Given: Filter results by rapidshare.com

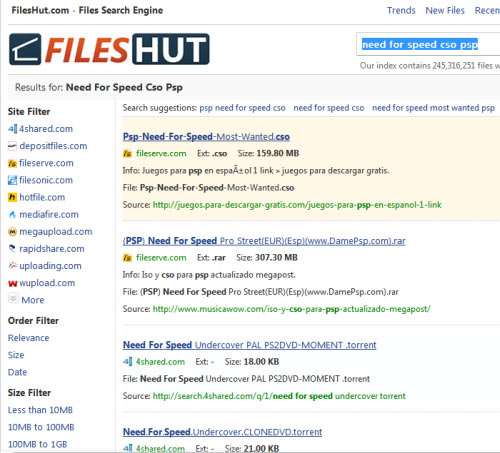Looking at the screenshot, I should [x=52, y=249].
